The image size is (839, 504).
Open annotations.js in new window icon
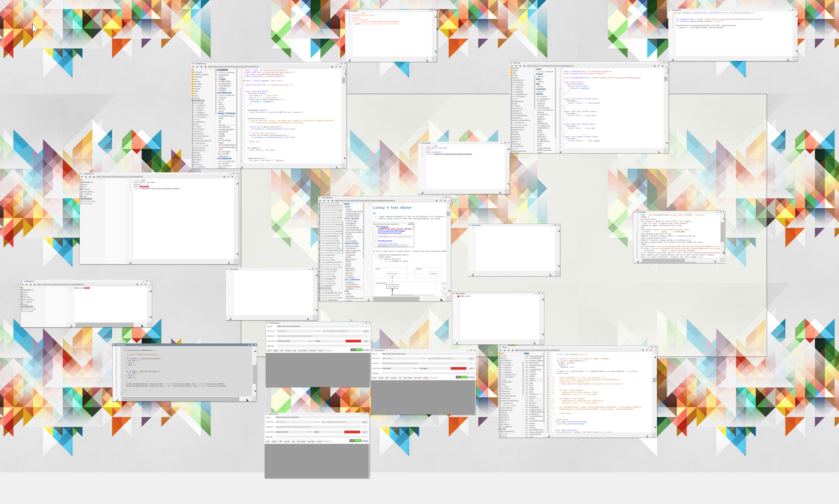coord(336,66)
